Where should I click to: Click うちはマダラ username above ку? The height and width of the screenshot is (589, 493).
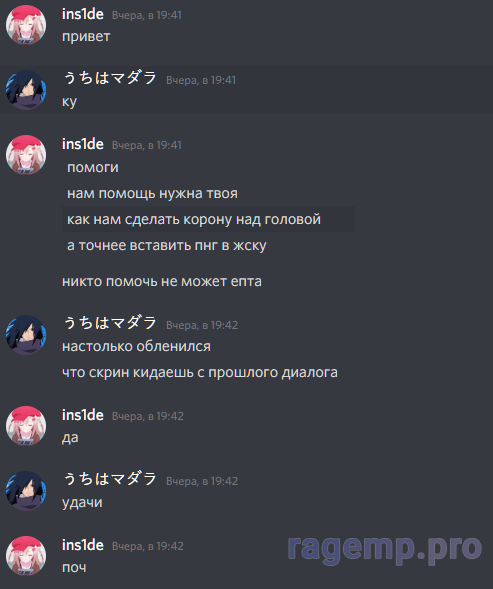110,79
